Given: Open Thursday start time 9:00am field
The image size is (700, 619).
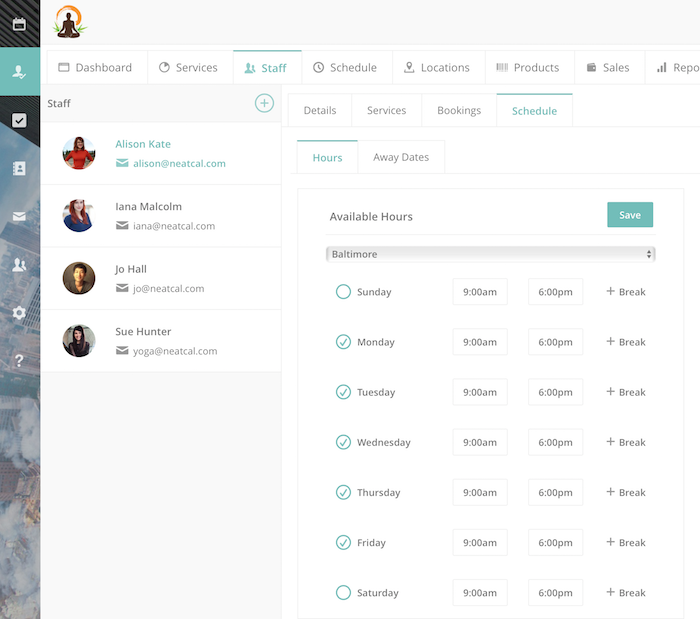Looking at the screenshot, I should pyautogui.click(x=480, y=492).
